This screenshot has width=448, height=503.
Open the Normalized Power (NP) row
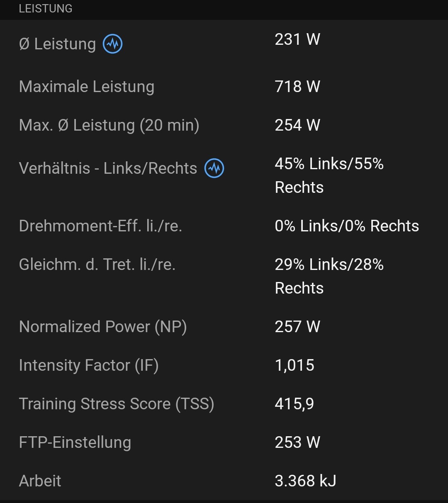pyautogui.click(x=103, y=327)
